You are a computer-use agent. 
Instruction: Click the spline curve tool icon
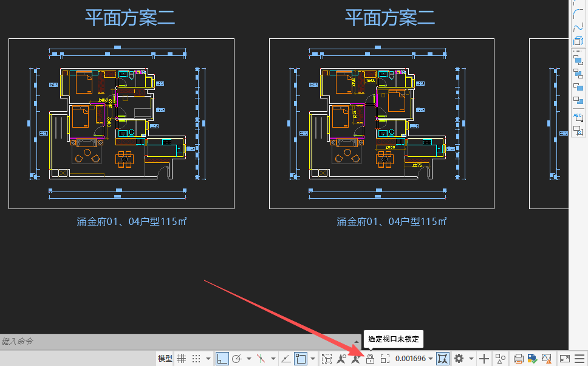578,27
